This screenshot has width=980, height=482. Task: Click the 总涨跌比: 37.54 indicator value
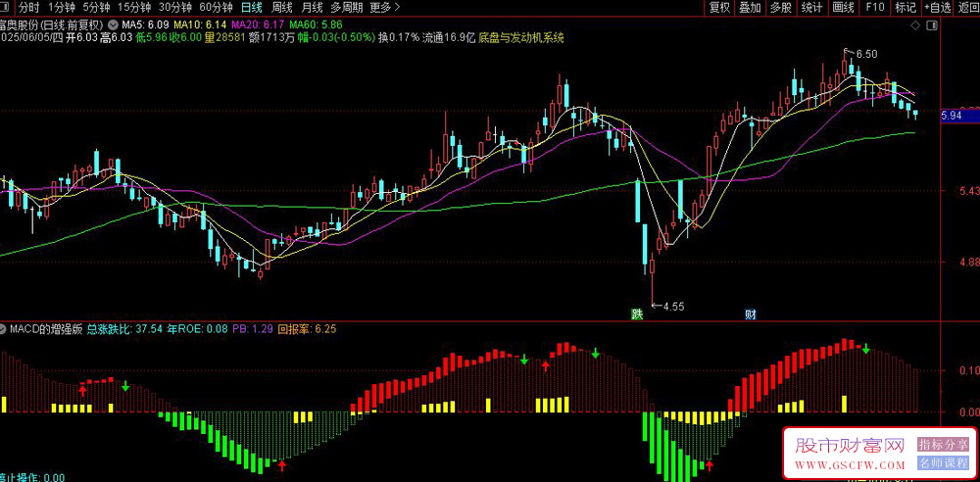point(125,328)
